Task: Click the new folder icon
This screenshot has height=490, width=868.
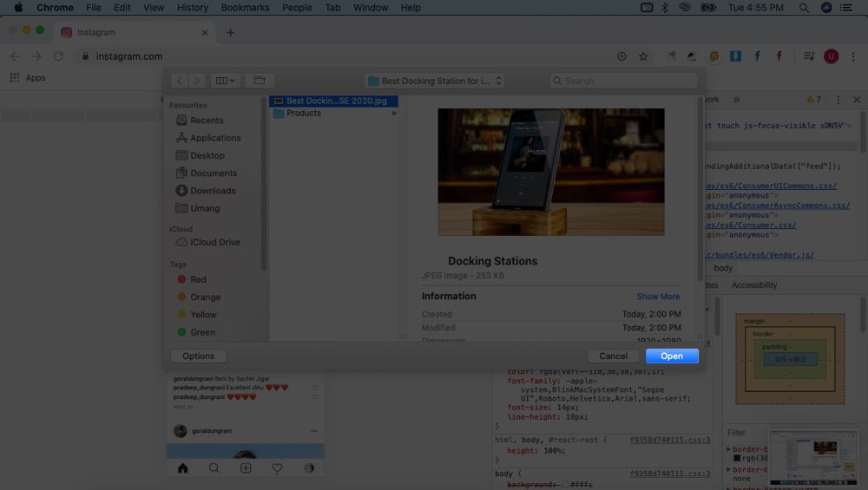Action: [x=260, y=81]
